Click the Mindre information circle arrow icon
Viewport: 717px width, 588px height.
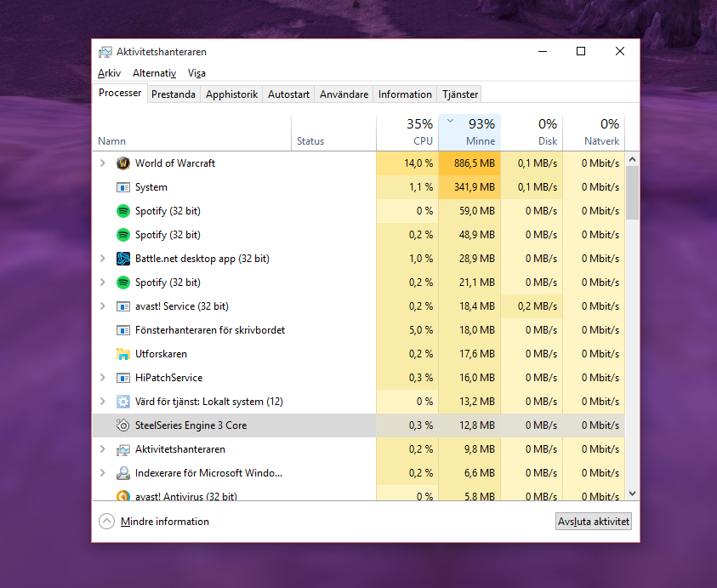pos(106,521)
